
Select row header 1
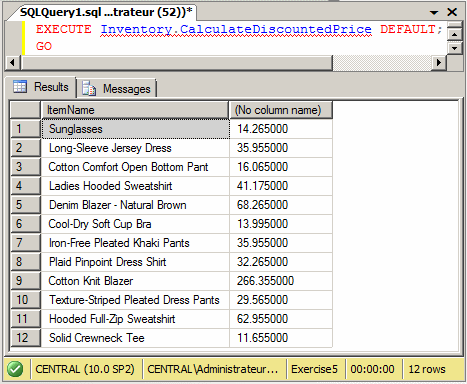pos(25,129)
